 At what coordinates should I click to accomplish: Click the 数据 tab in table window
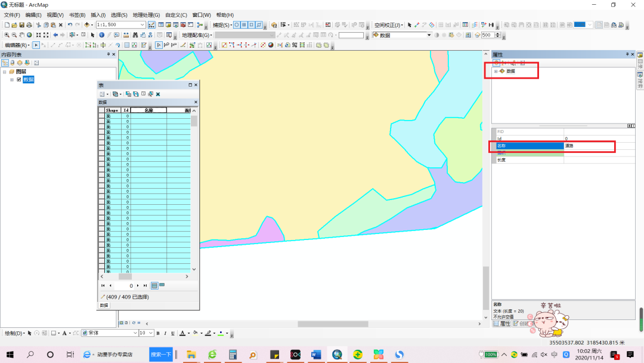(x=104, y=306)
